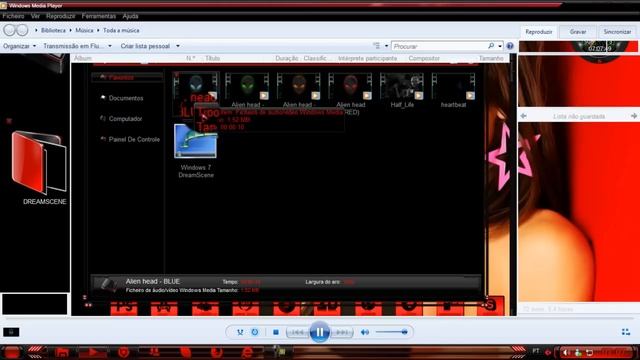Expand the breadcrumb arrow before Música

(70, 30)
